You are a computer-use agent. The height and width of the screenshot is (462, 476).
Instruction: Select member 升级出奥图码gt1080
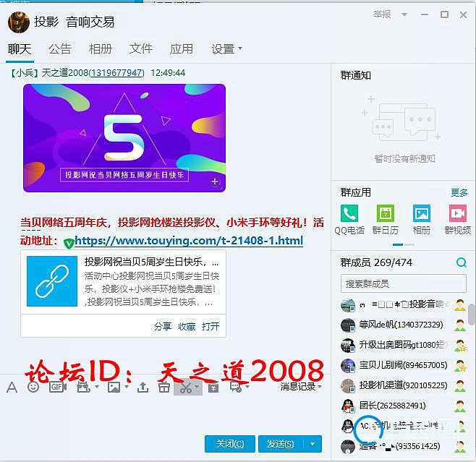pos(404,345)
